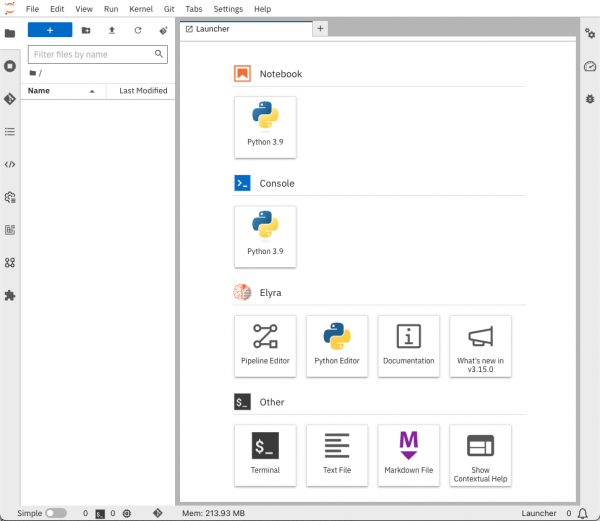Viewport: 600px width, 521px height.
Task: Open the Run menu
Action: tap(111, 9)
